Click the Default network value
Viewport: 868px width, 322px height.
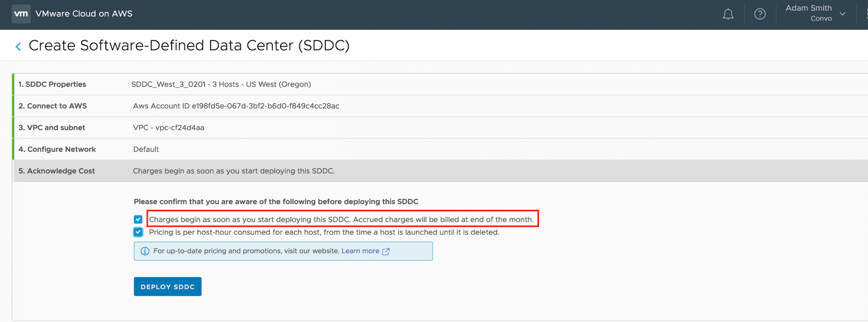point(146,149)
